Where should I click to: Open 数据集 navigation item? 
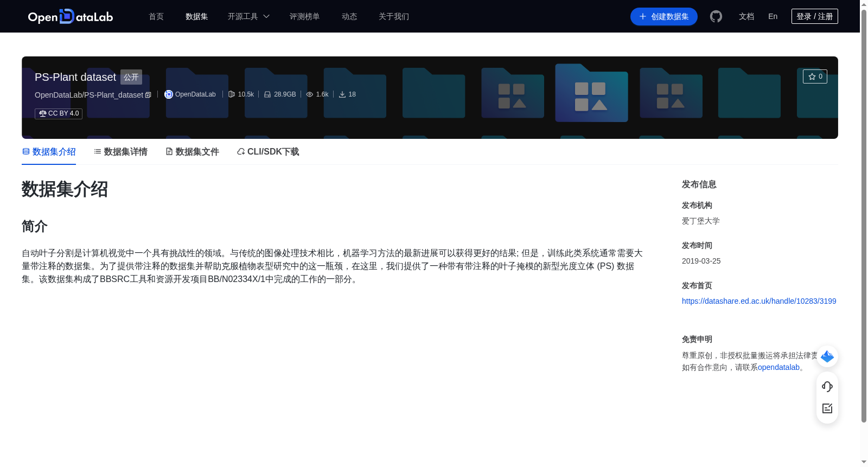197,16
